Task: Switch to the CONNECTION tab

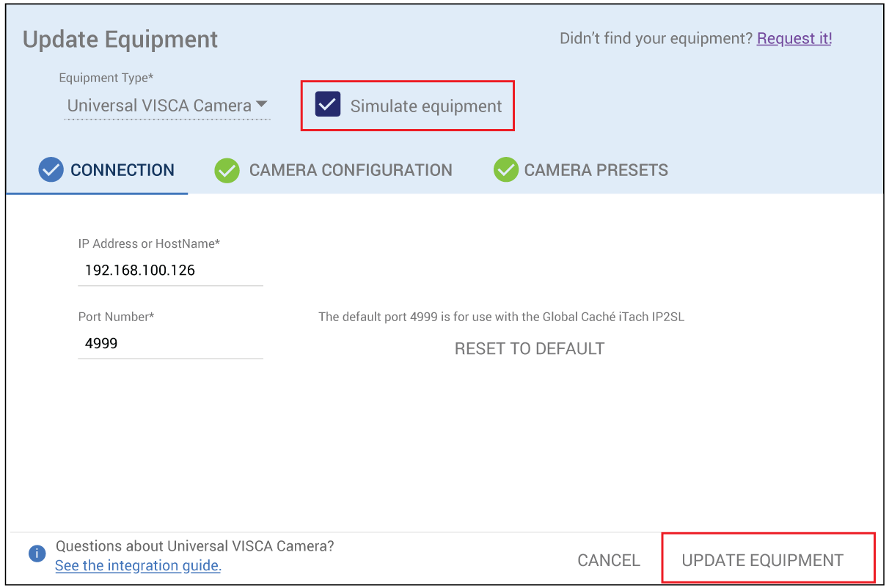Action: 122,170
